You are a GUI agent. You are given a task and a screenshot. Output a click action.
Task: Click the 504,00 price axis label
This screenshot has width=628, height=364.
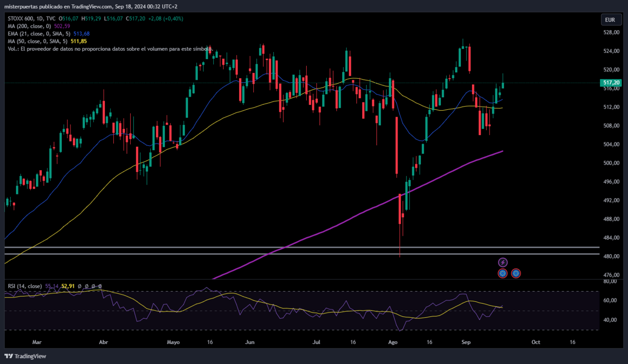612,145
